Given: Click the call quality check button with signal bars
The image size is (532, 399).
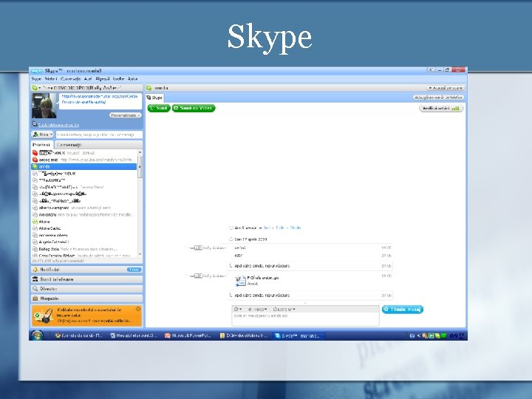Looking at the screenshot, I should [441, 109].
